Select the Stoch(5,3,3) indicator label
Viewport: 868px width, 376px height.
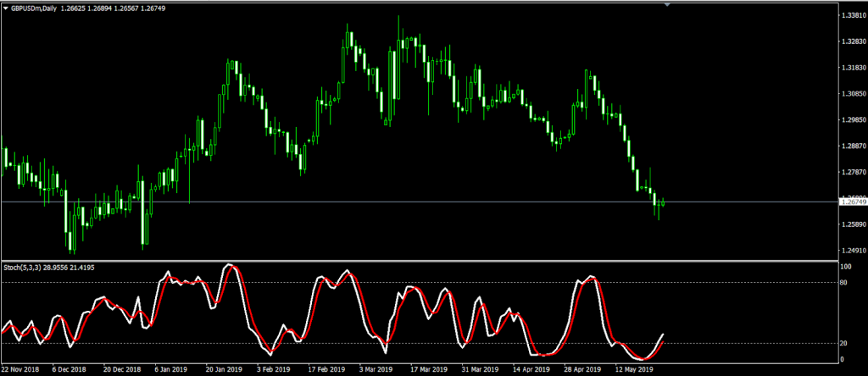[20, 267]
